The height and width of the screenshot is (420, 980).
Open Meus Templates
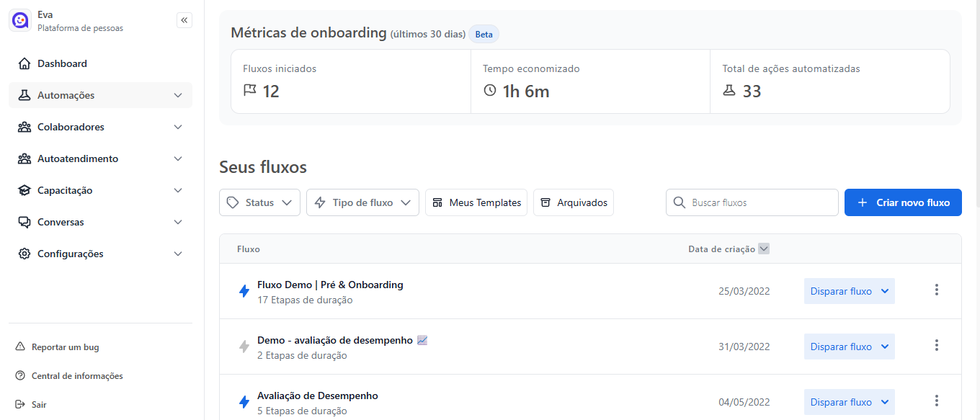click(x=476, y=203)
